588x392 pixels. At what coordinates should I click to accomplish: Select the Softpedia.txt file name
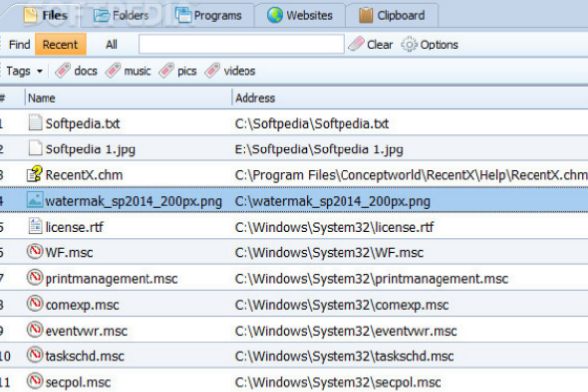tap(82, 124)
